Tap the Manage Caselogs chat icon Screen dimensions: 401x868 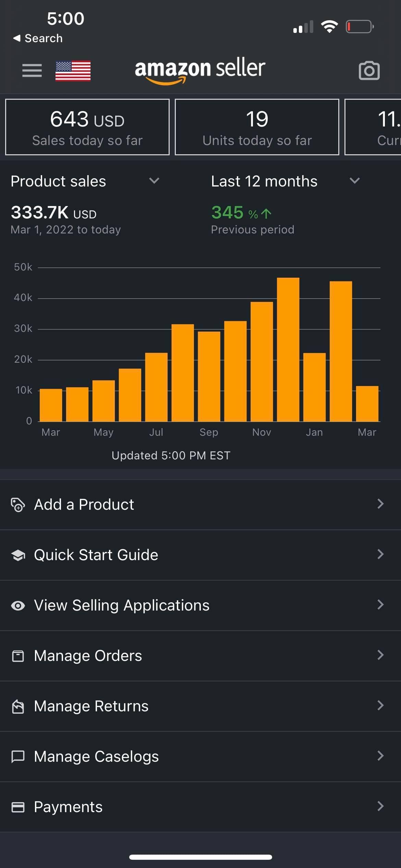click(x=18, y=756)
